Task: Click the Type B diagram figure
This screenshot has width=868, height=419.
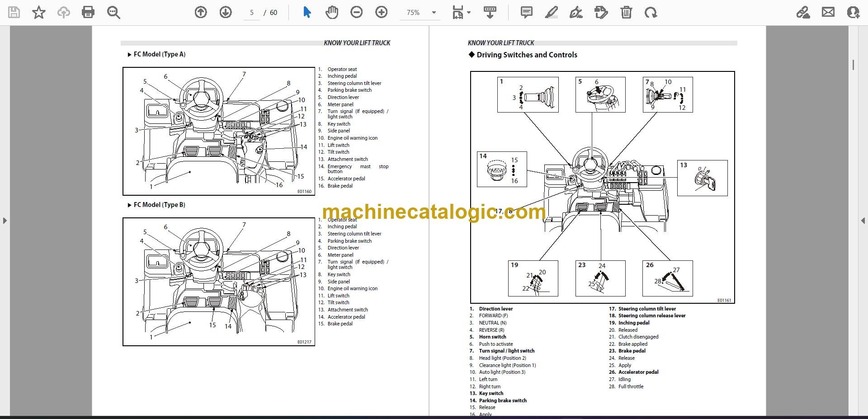Action: coord(219,282)
